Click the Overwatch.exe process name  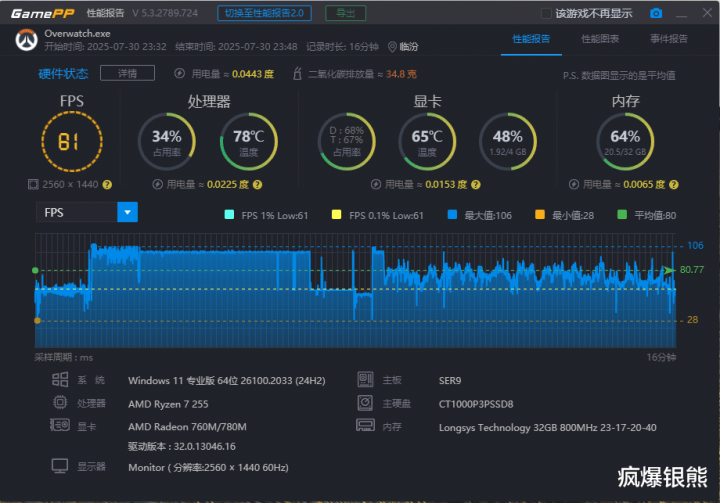pyautogui.click(x=77, y=34)
